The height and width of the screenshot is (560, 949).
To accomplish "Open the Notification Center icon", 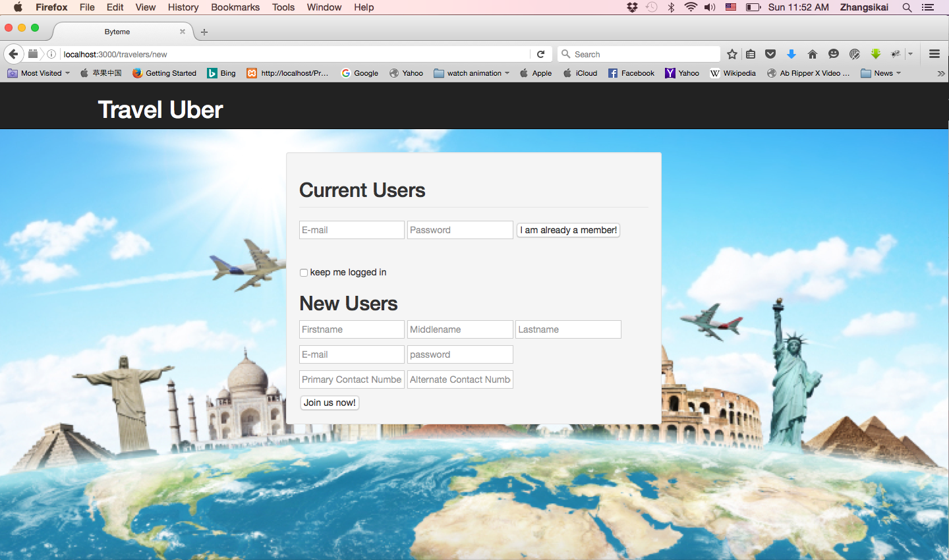I will click(x=929, y=7).
